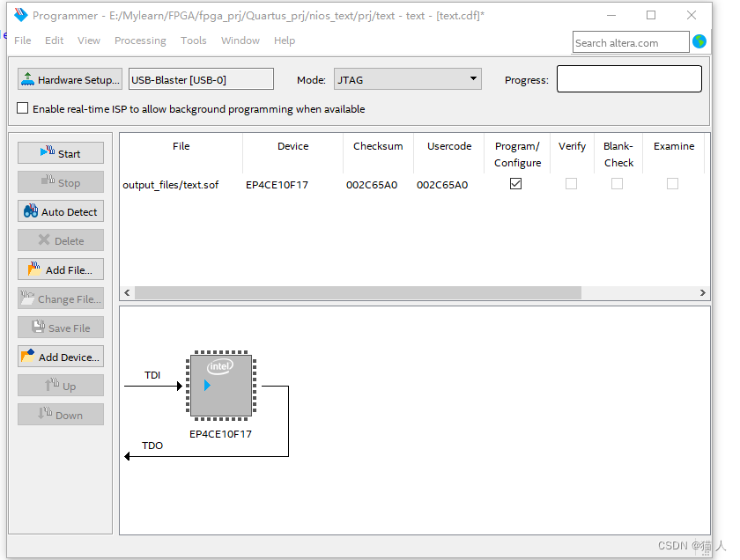
Task: Click the Add Device button
Action: point(61,357)
